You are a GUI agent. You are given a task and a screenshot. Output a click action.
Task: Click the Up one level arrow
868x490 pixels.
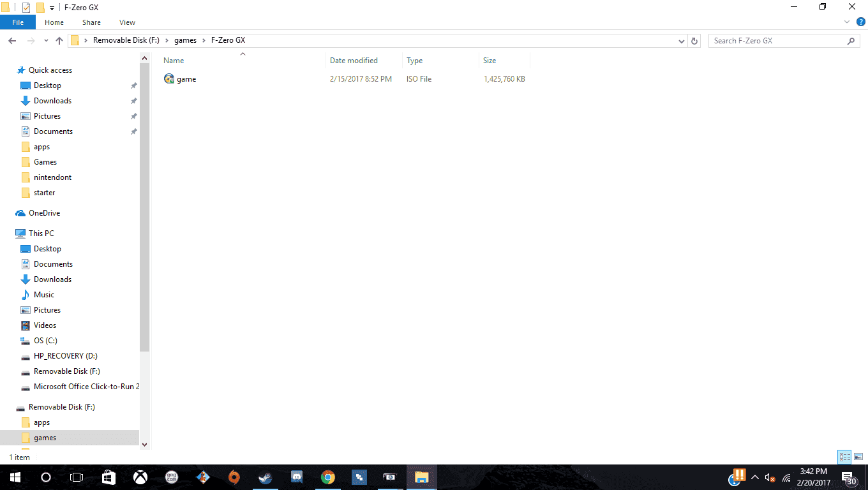pyautogui.click(x=59, y=41)
